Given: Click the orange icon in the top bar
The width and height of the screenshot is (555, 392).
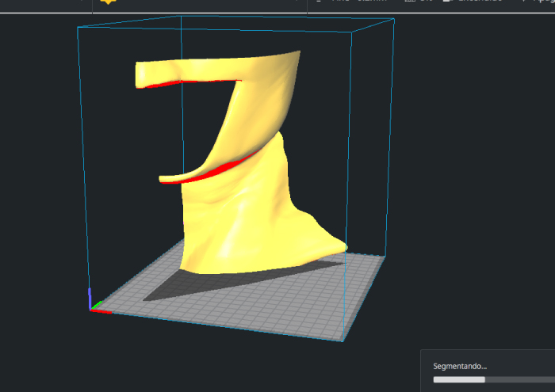Looking at the screenshot, I should click(108, 2).
